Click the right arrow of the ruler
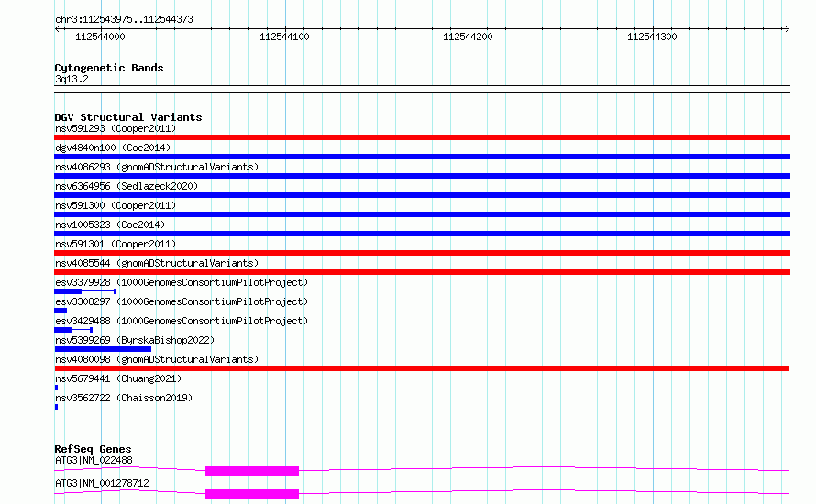 (787, 29)
